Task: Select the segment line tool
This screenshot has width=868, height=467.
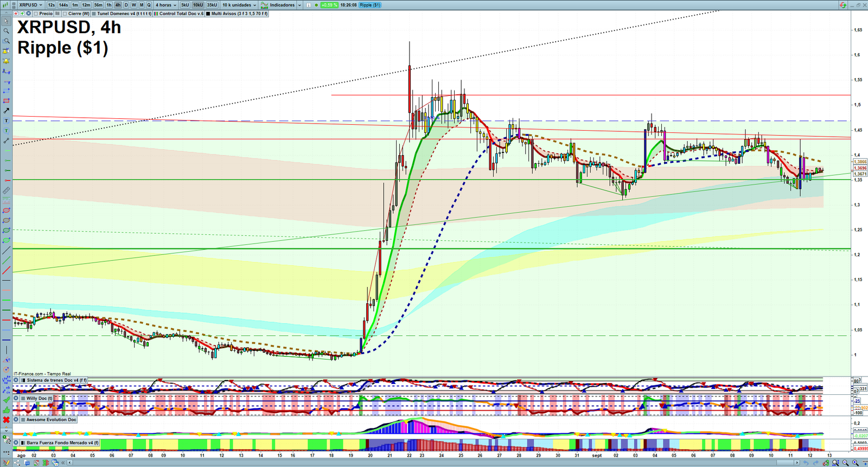Action: tap(7, 140)
